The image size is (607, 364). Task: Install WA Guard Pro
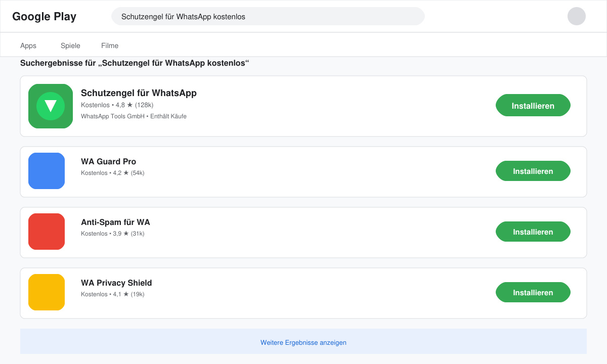coord(533,171)
